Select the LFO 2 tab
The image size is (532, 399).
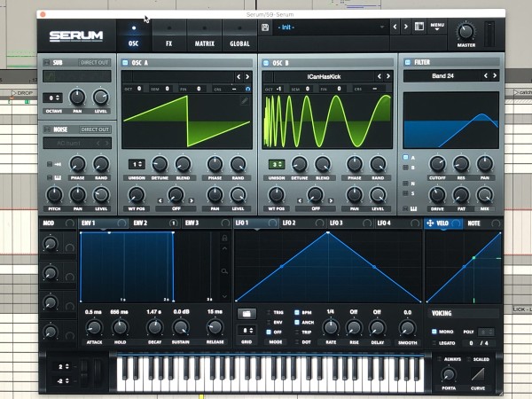289,223
